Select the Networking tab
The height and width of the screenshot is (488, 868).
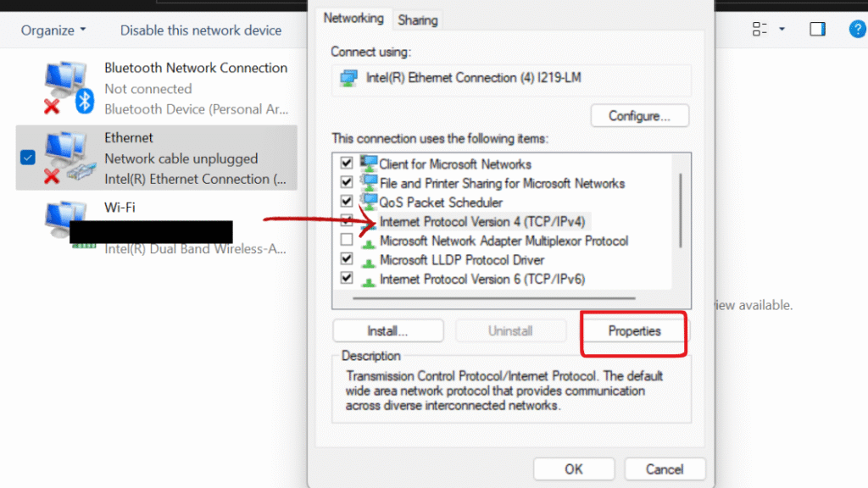pos(353,19)
